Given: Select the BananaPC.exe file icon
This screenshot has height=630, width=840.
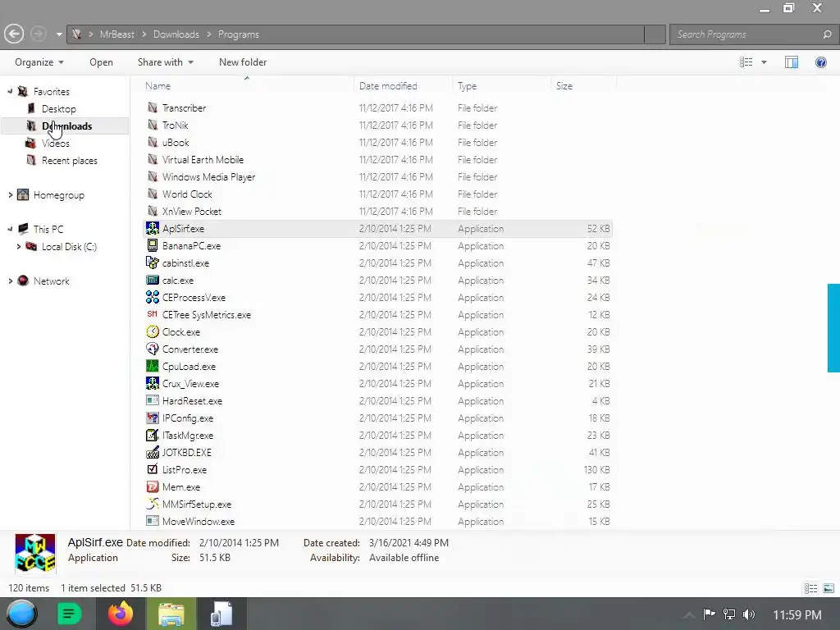Looking at the screenshot, I should [152, 246].
